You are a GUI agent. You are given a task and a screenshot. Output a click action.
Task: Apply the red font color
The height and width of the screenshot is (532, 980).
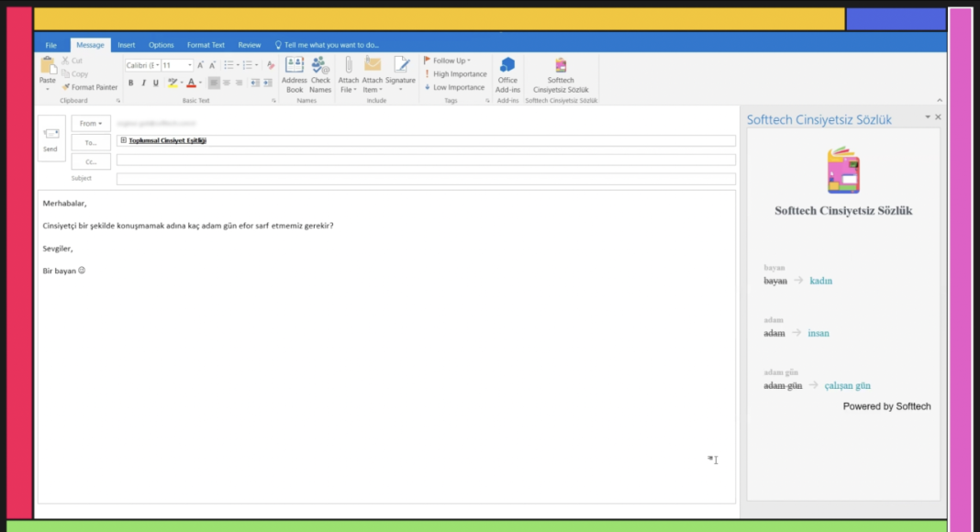coord(191,83)
